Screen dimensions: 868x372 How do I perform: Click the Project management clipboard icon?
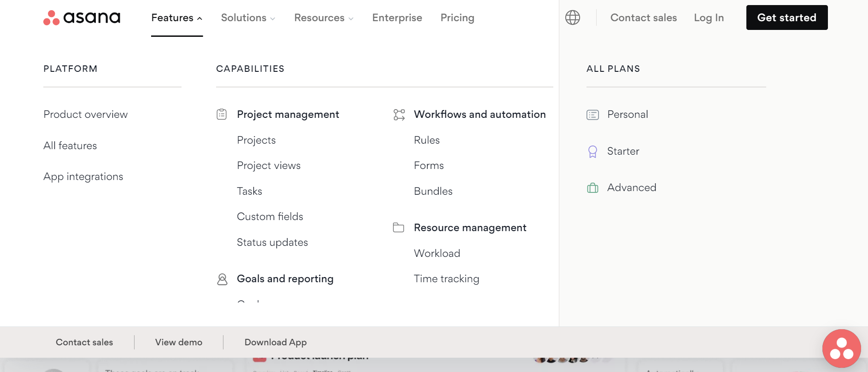tap(222, 114)
